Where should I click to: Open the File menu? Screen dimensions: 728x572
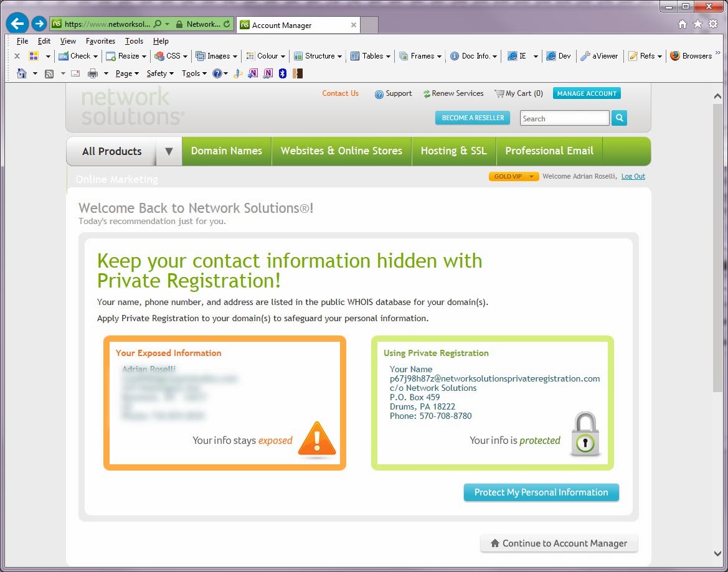click(x=22, y=41)
